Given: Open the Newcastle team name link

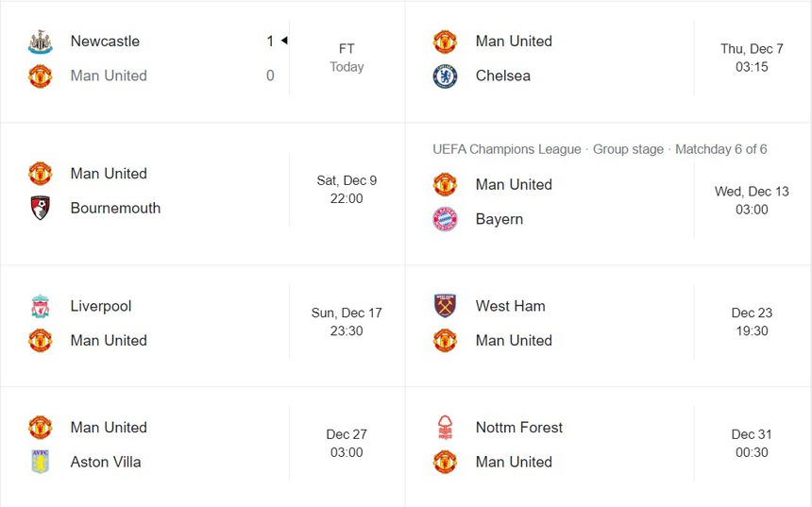Looking at the screenshot, I should coord(105,42).
